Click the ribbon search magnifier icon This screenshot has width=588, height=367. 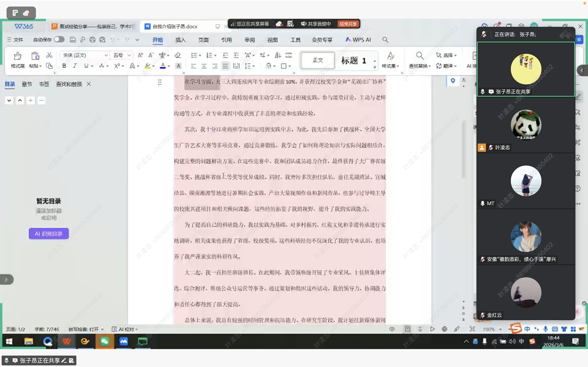(x=385, y=40)
